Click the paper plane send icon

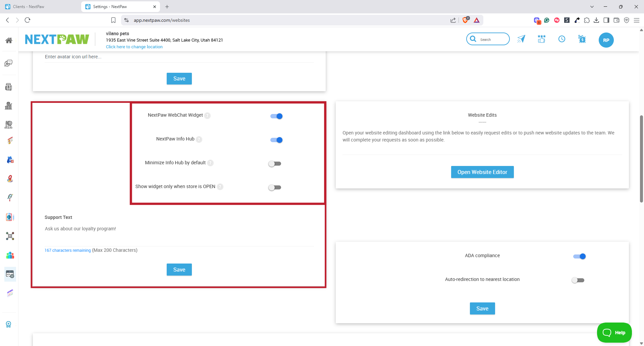pos(521,39)
